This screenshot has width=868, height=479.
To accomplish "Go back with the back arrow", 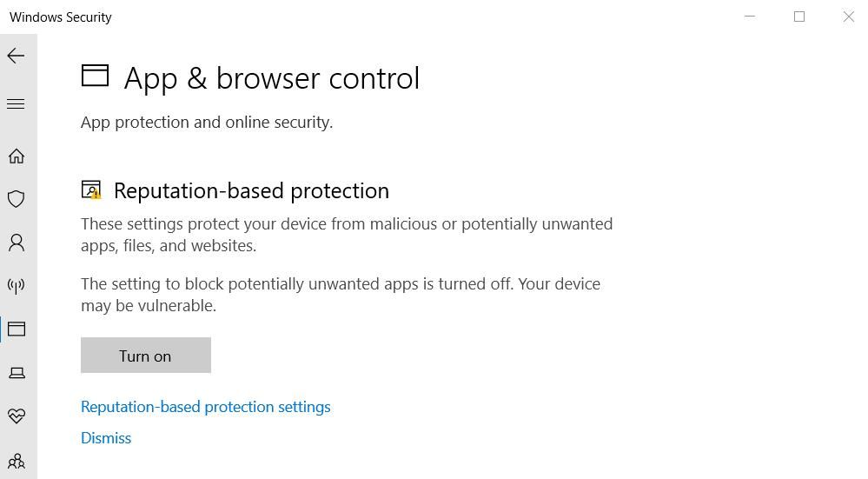I will click(x=16, y=56).
